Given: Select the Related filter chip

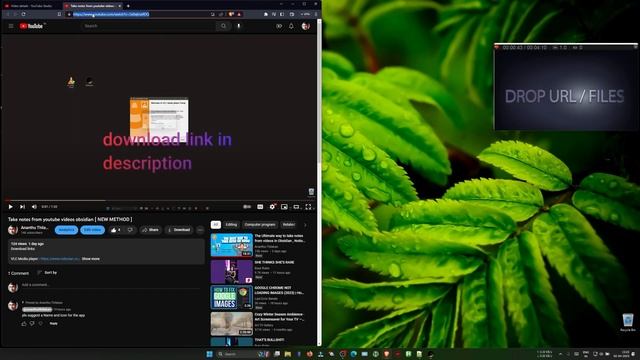Looking at the screenshot, I should (x=289, y=224).
